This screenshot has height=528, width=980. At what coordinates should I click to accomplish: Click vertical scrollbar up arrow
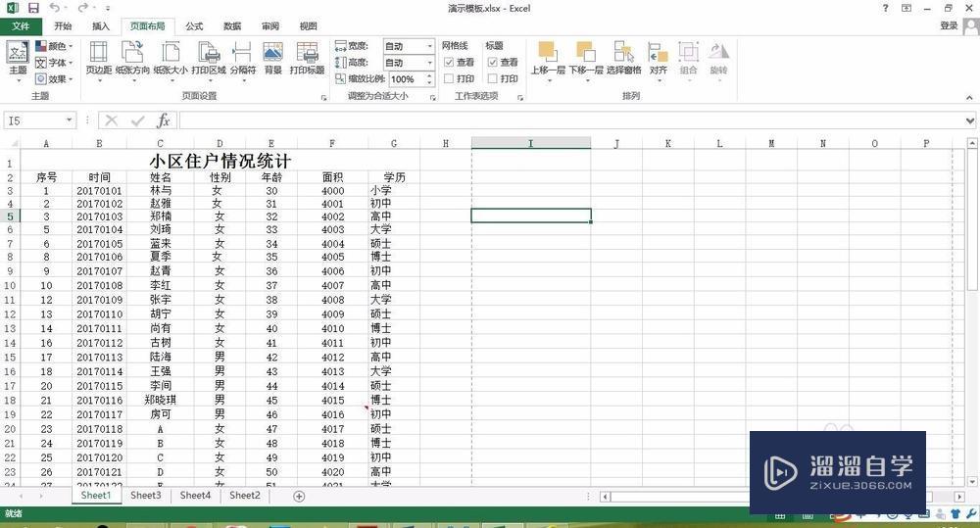[x=972, y=143]
